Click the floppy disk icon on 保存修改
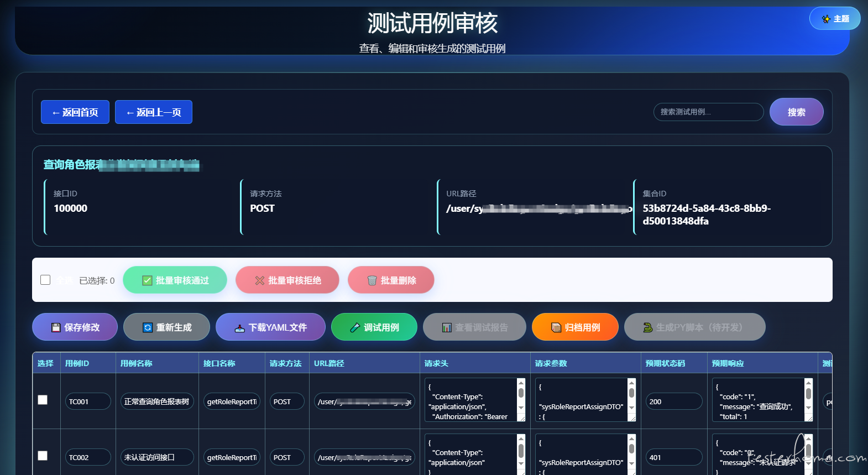The image size is (868, 475). pos(56,327)
